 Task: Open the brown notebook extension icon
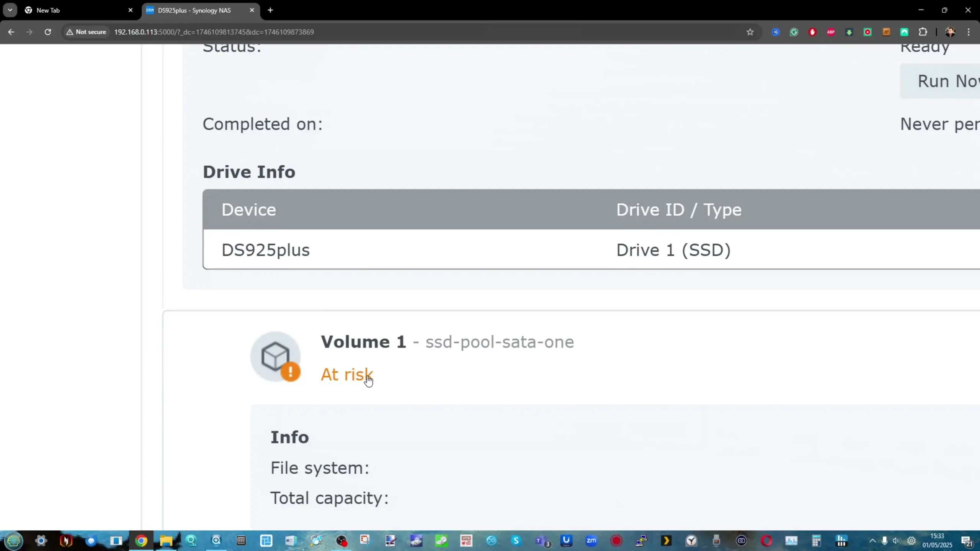click(x=886, y=32)
